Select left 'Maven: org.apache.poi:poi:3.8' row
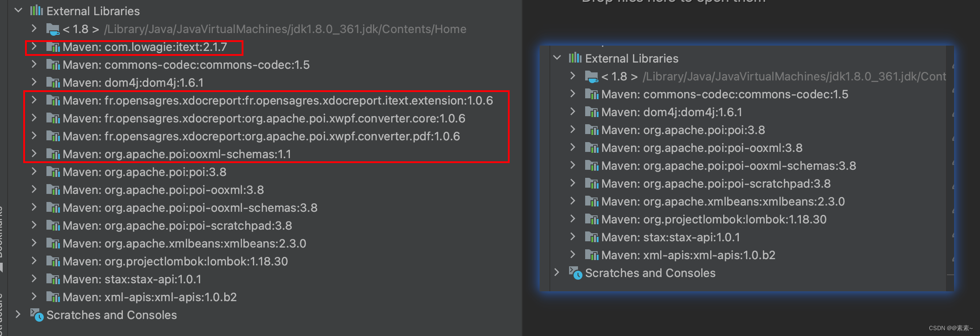Screen dimensions: 980x336 click(x=144, y=172)
